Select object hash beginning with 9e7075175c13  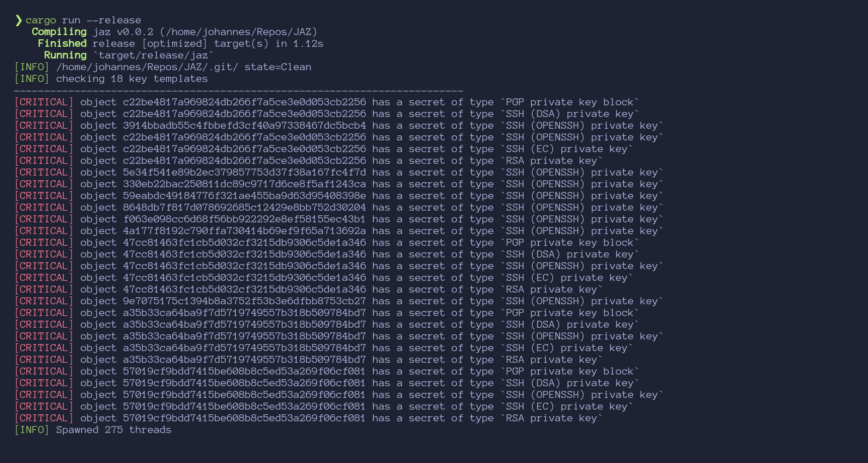(x=244, y=301)
